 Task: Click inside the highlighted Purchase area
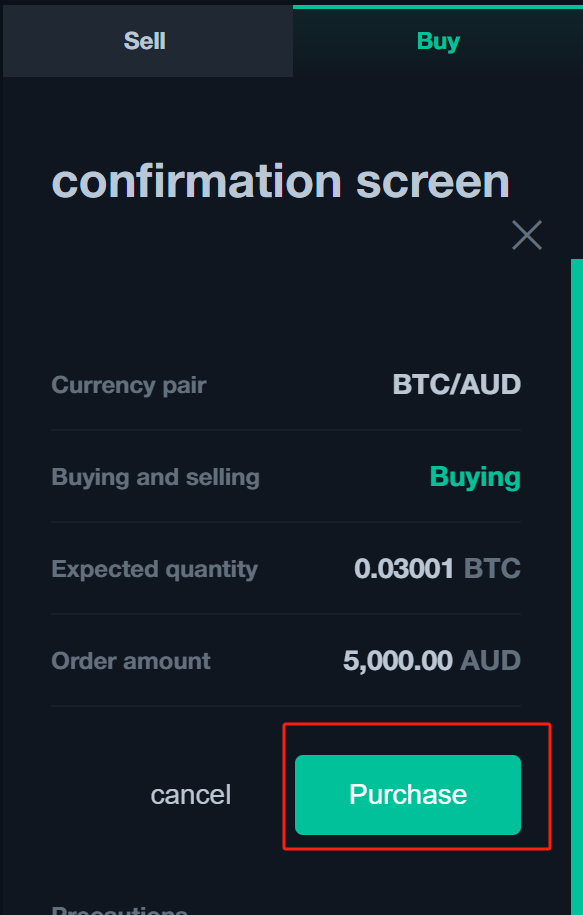pyautogui.click(x=408, y=794)
